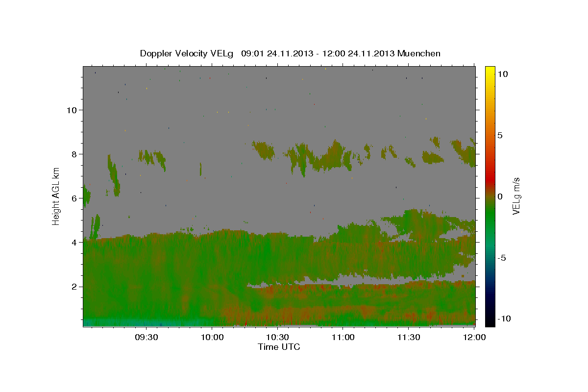
Task: Click the colorbar value 10 label
Action: [x=503, y=74]
